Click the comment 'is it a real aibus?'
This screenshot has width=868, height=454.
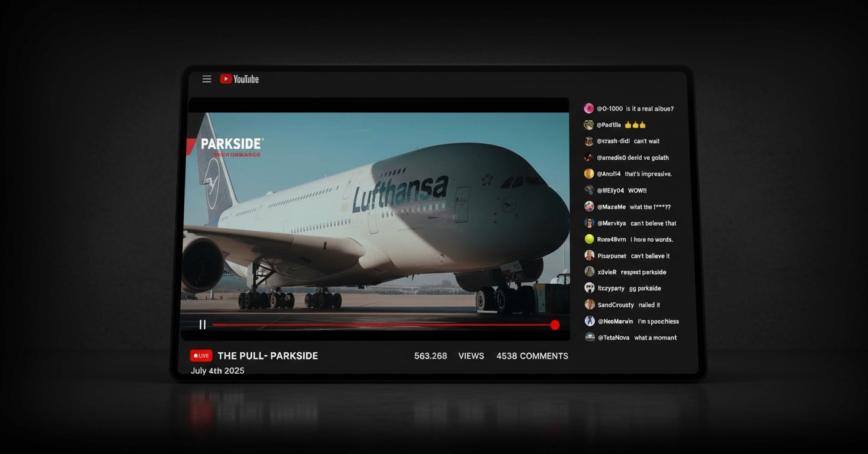pyautogui.click(x=650, y=109)
